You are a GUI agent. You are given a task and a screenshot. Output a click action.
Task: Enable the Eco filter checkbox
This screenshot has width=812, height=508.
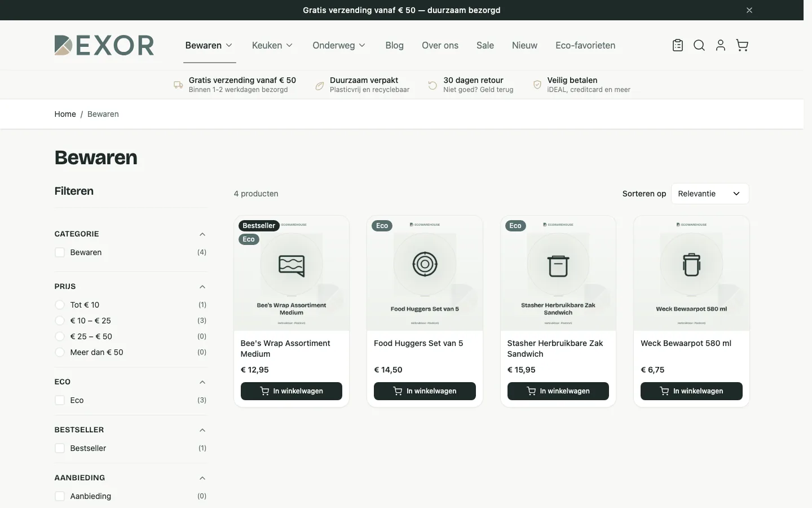coord(60,400)
